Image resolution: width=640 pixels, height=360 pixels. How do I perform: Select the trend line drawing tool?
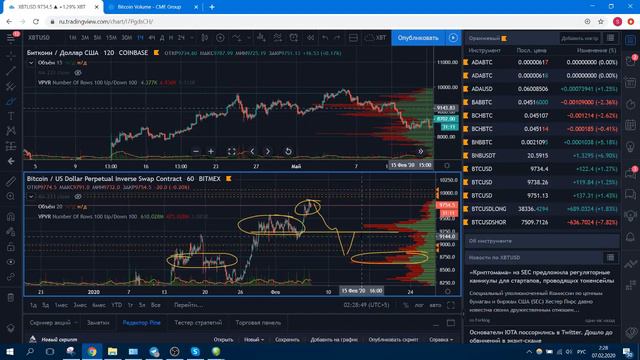pyautogui.click(x=11, y=70)
